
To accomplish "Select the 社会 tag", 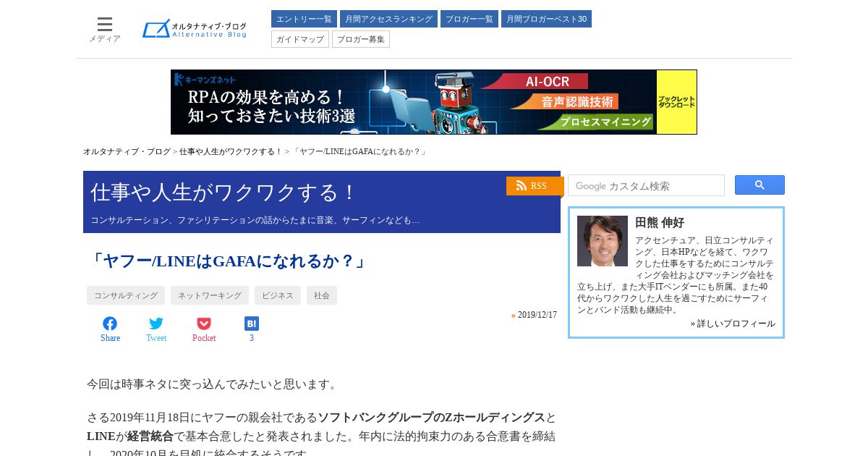I will 322,295.
